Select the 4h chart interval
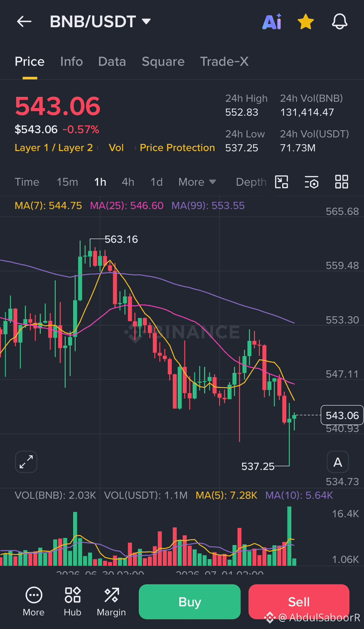 click(128, 182)
